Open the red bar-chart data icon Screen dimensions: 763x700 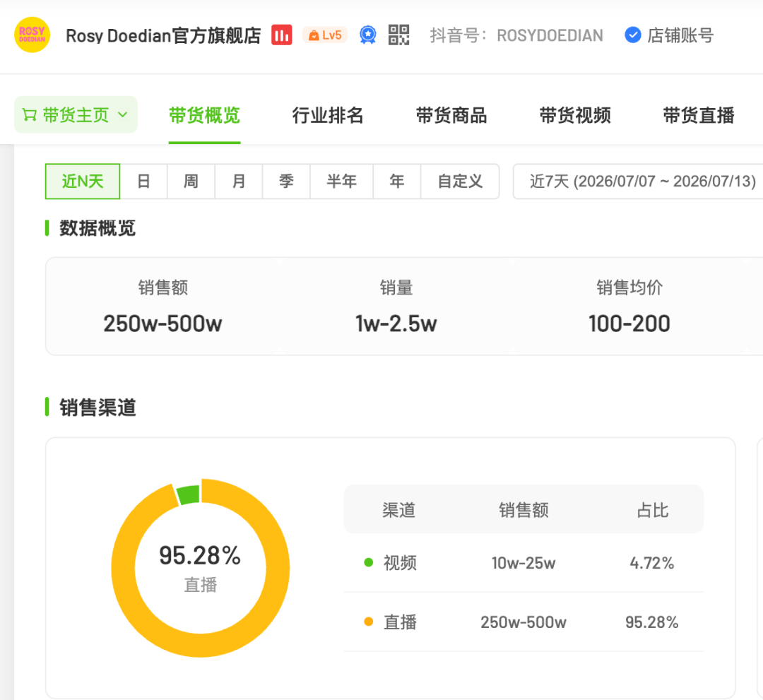[282, 35]
